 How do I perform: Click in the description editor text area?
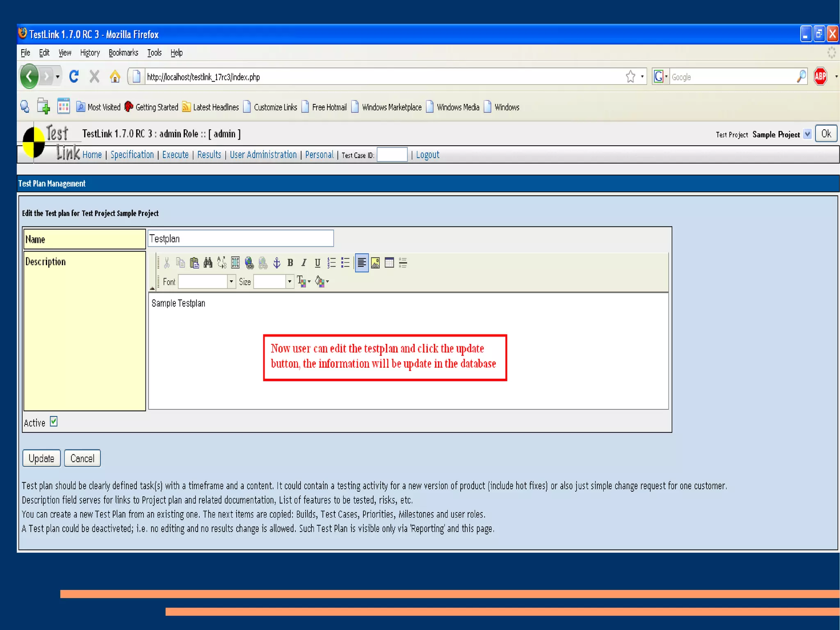[408, 351]
